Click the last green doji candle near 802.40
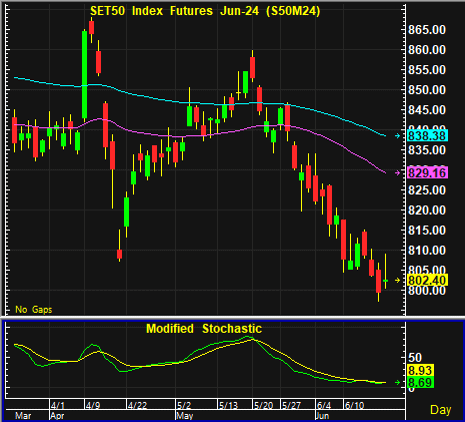The width and height of the screenshot is (465, 422). [x=386, y=281]
